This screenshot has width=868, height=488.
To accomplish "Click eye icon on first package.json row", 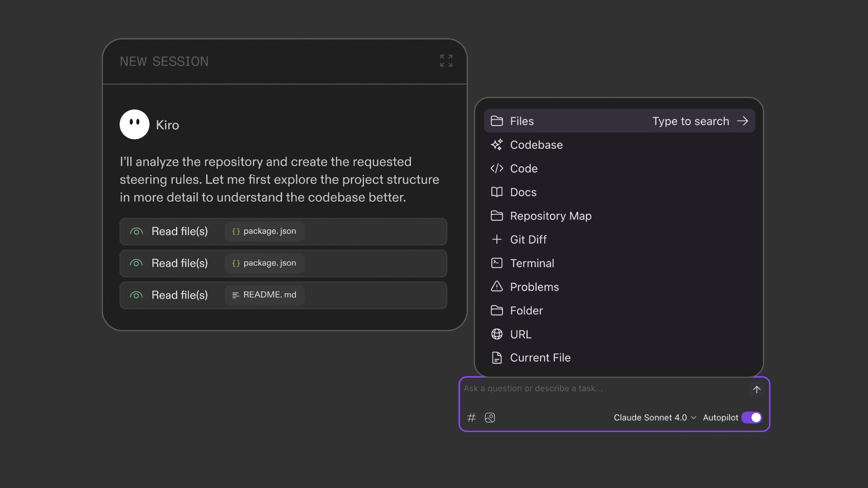I will 136,231.
